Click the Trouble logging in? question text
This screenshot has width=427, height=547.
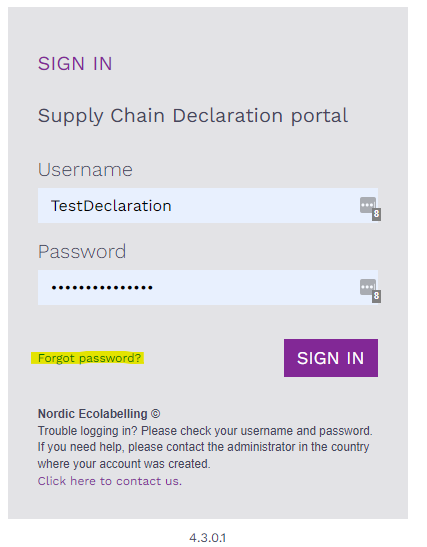tap(88, 431)
